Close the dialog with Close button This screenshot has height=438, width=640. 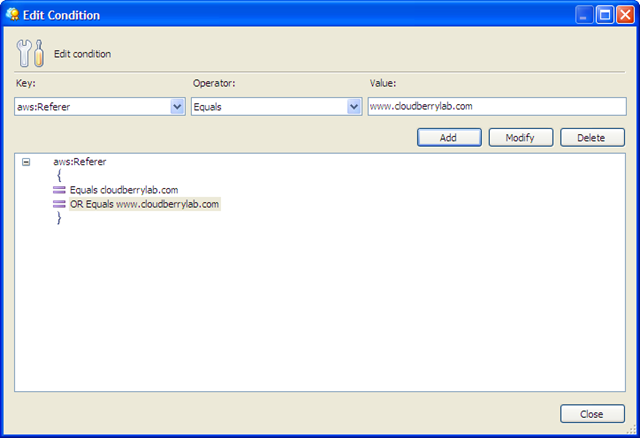coord(592,414)
